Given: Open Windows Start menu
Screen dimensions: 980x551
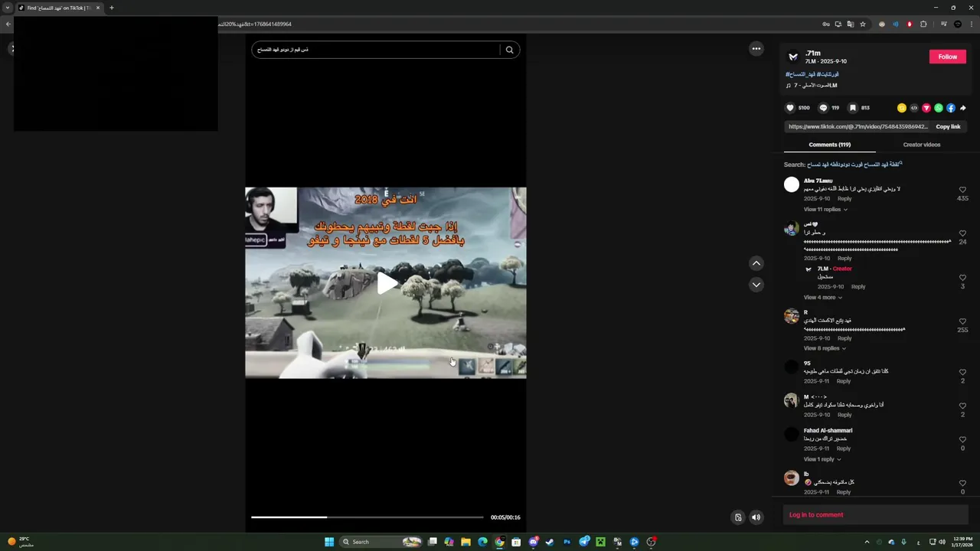Looking at the screenshot, I should coord(329,542).
